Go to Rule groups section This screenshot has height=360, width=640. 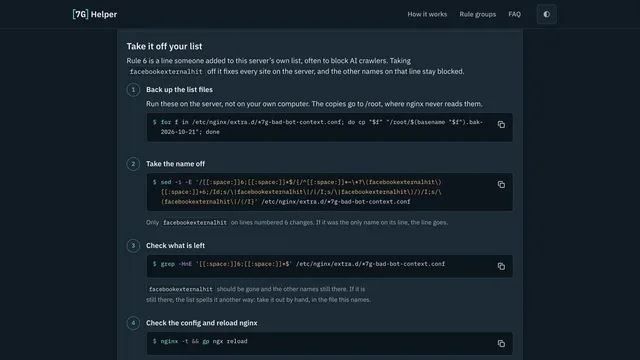478,14
